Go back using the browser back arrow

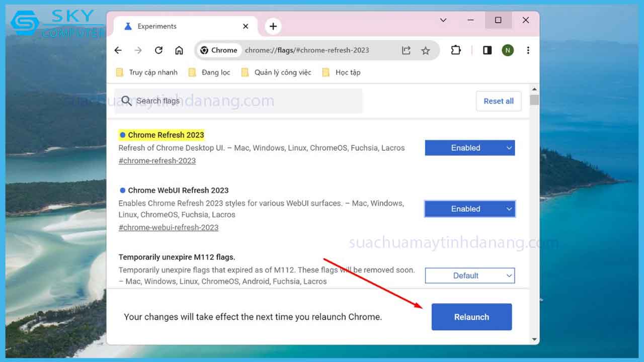click(118, 50)
